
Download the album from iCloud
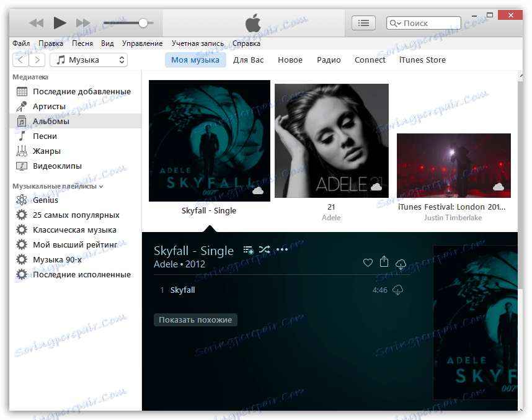pos(401,264)
